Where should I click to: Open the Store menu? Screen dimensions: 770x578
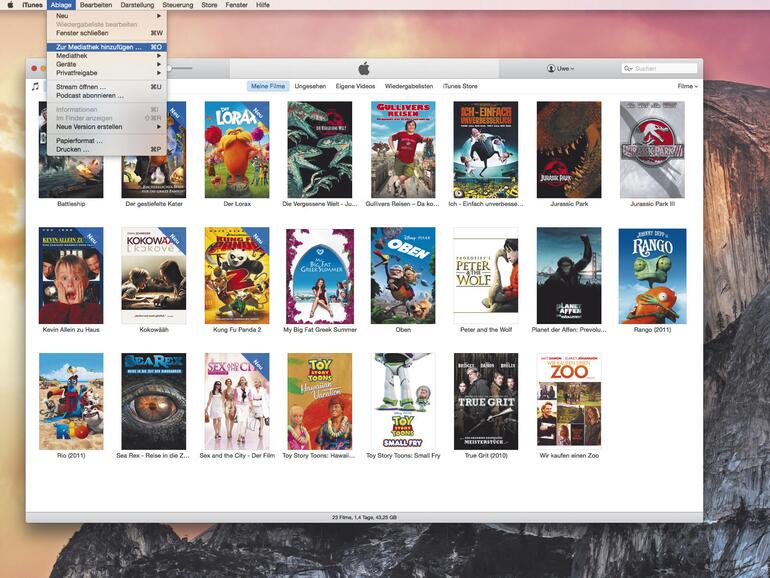click(x=209, y=5)
